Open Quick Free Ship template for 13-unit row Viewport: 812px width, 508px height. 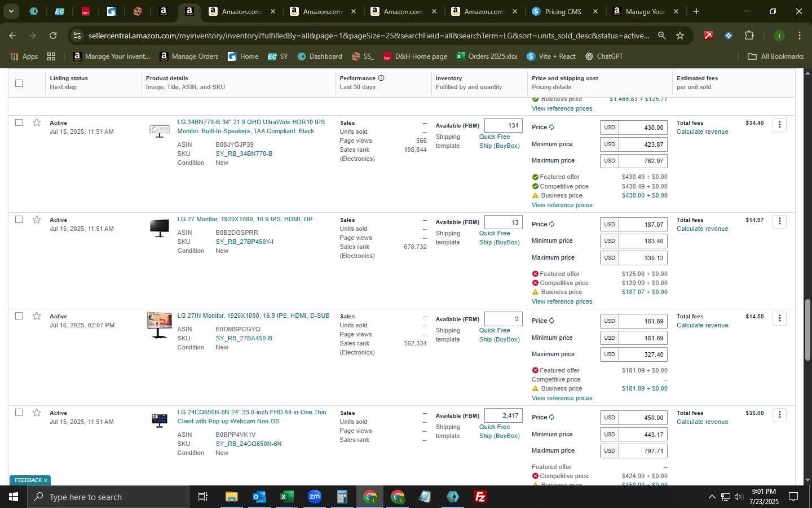point(500,238)
